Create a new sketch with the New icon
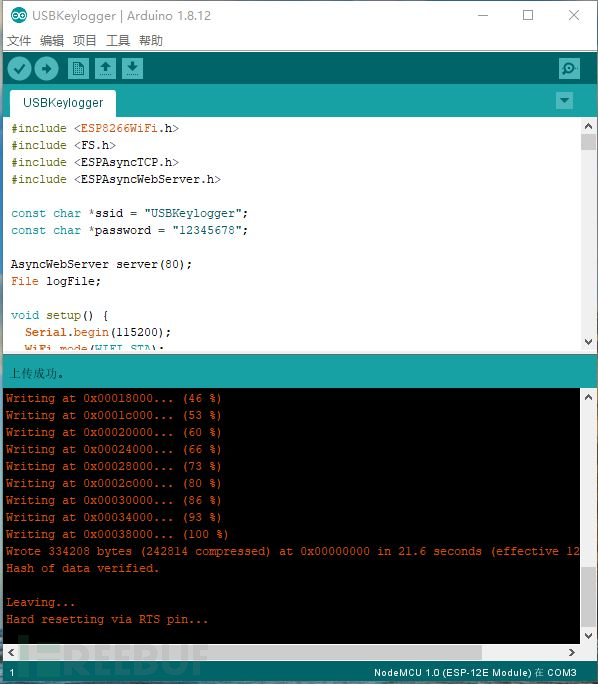Viewport: 598px width, 684px height. click(79, 68)
